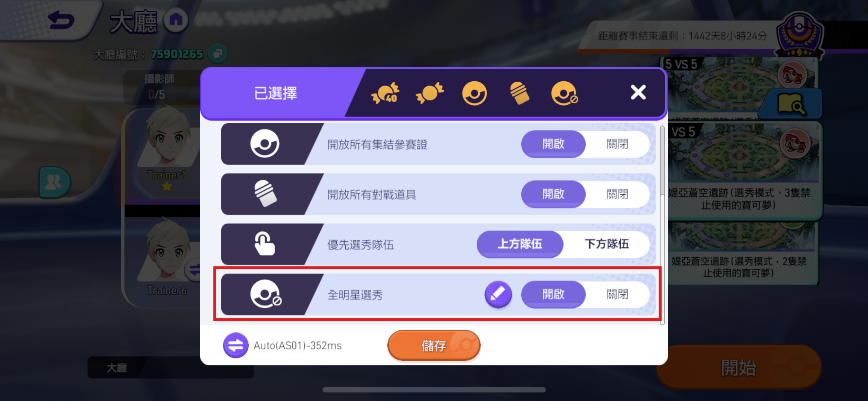Open the battle item tab icon
868x401 pixels.
pyautogui.click(x=520, y=93)
